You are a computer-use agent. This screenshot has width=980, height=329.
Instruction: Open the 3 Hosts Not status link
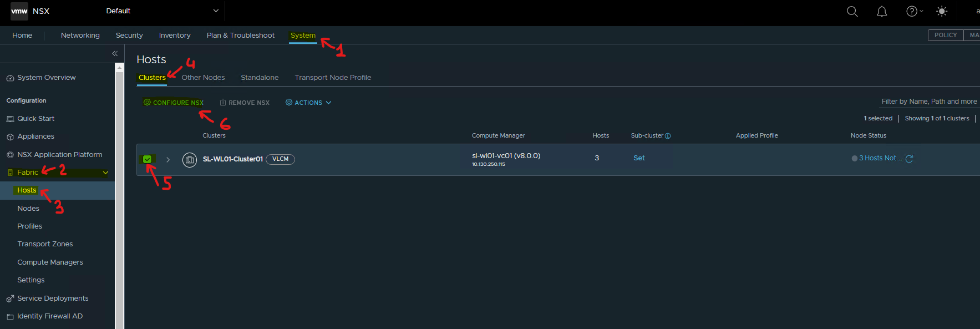coord(880,158)
